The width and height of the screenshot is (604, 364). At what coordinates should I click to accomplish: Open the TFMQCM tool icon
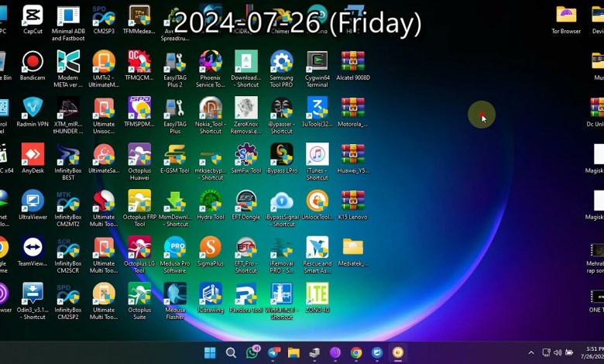click(x=139, y=62)
